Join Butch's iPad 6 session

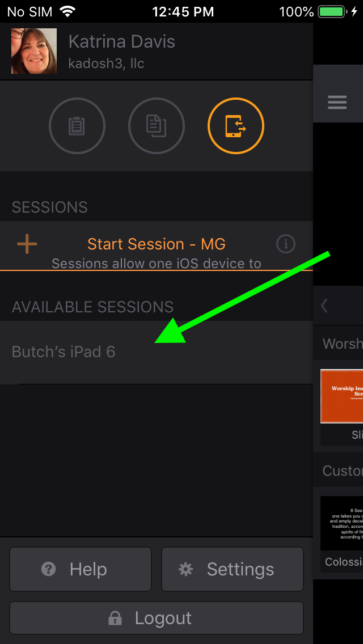156,352
